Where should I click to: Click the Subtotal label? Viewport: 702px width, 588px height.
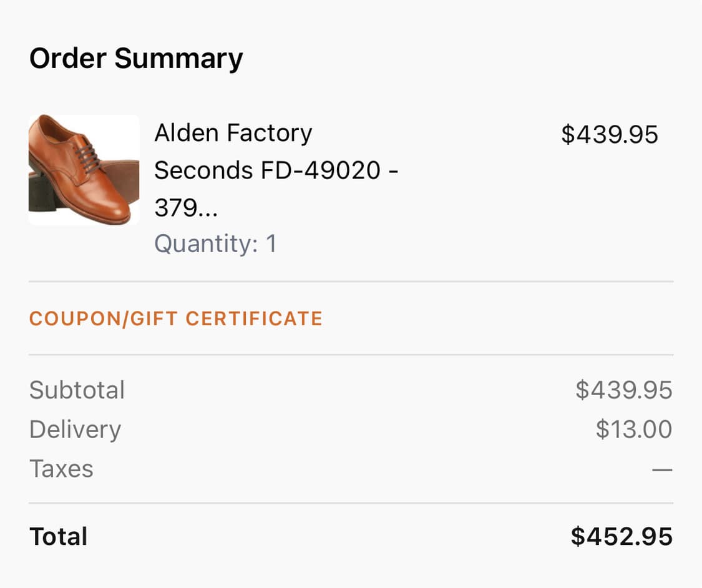coord(77,390)
